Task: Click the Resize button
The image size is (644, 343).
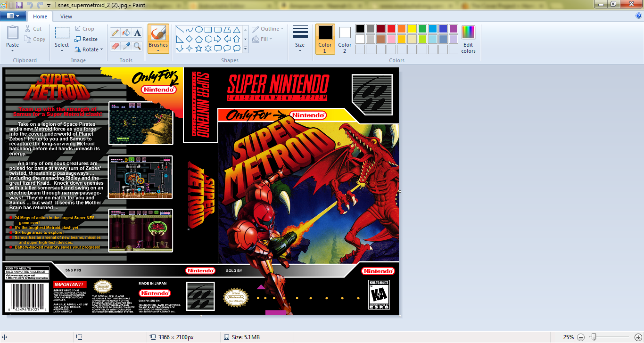Action: click(x=86, y=39)
